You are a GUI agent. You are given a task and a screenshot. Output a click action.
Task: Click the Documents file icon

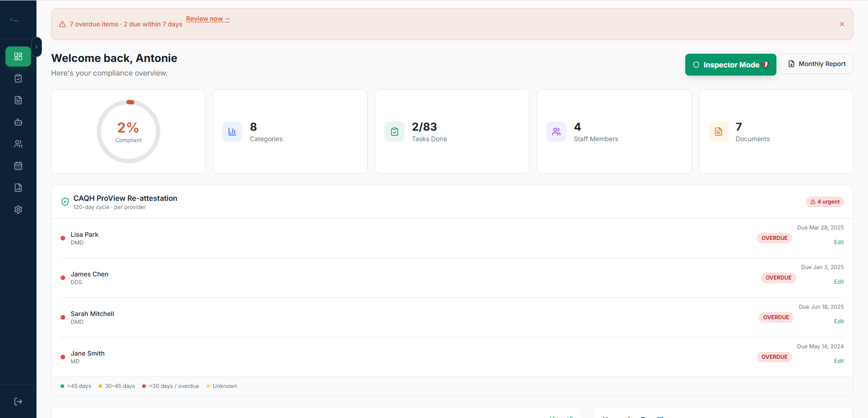click(x=719, y=132)
